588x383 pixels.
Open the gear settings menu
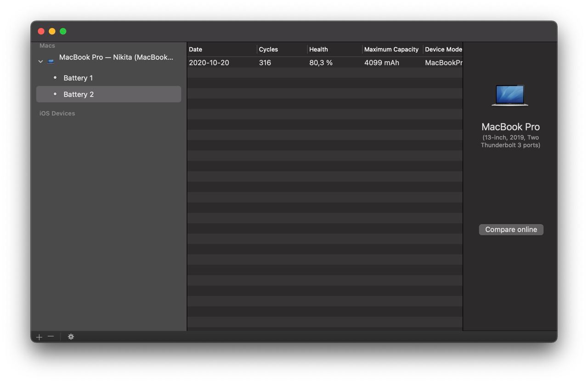click(71, 337)
